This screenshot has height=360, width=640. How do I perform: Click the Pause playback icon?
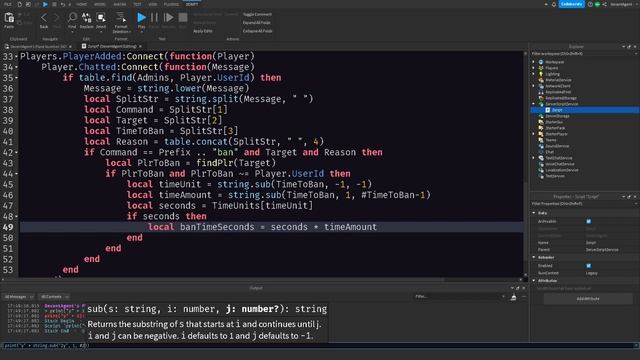pos(154,17)
